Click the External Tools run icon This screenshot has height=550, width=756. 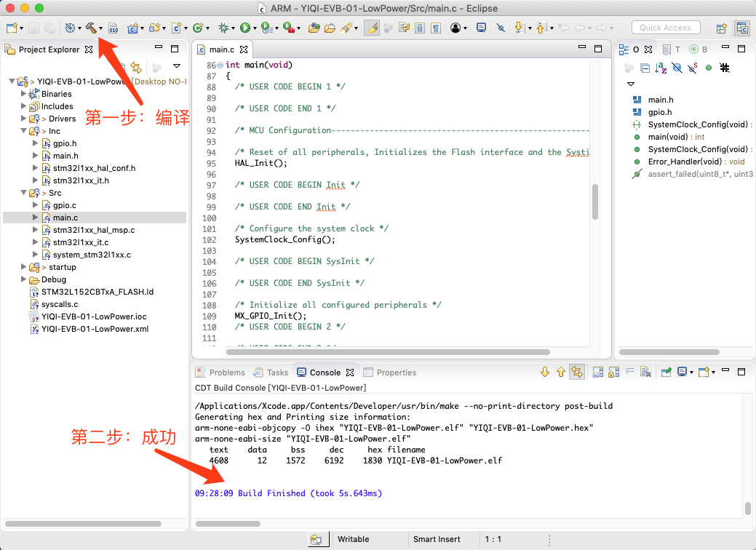point(288,28)
